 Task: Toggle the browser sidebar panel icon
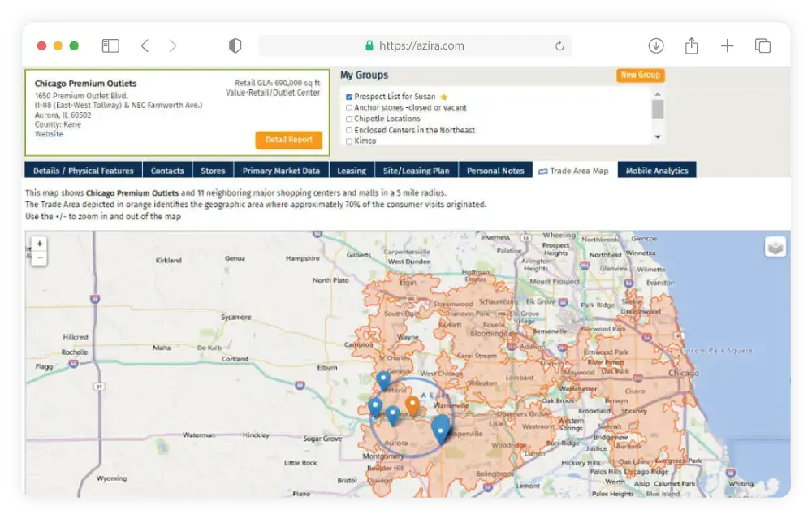click(x=110, y=45)
